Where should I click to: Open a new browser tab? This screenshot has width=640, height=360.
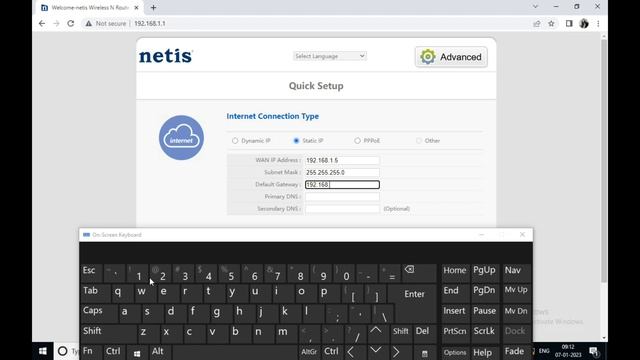(x=153, y=8)
